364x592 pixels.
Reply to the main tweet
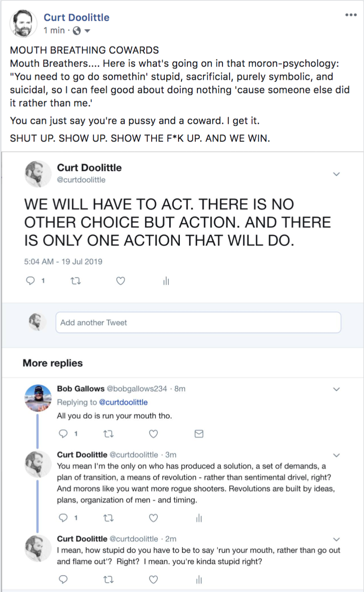click(30, 281)
